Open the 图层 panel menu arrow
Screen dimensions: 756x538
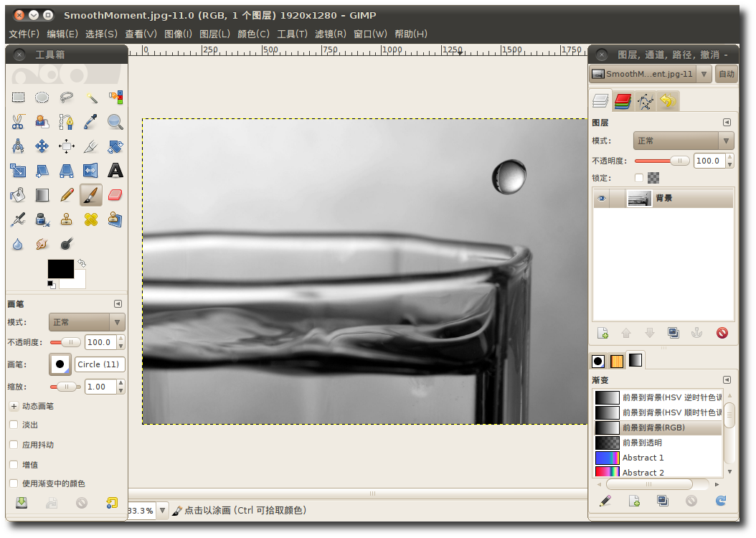pyautogui.click(x=727, y=123)
